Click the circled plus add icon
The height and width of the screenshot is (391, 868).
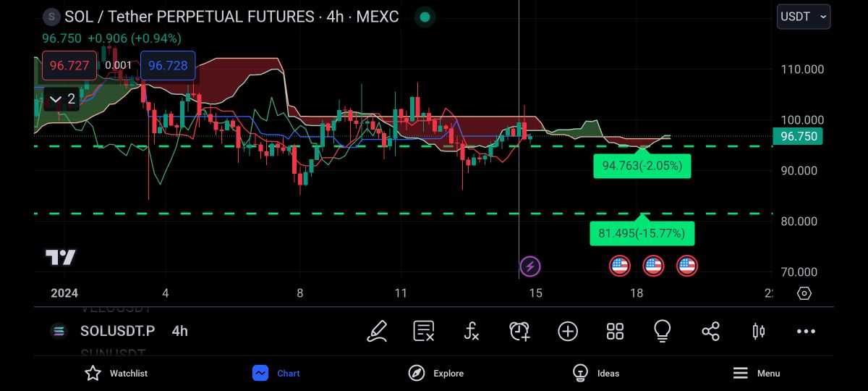point(568,331)
